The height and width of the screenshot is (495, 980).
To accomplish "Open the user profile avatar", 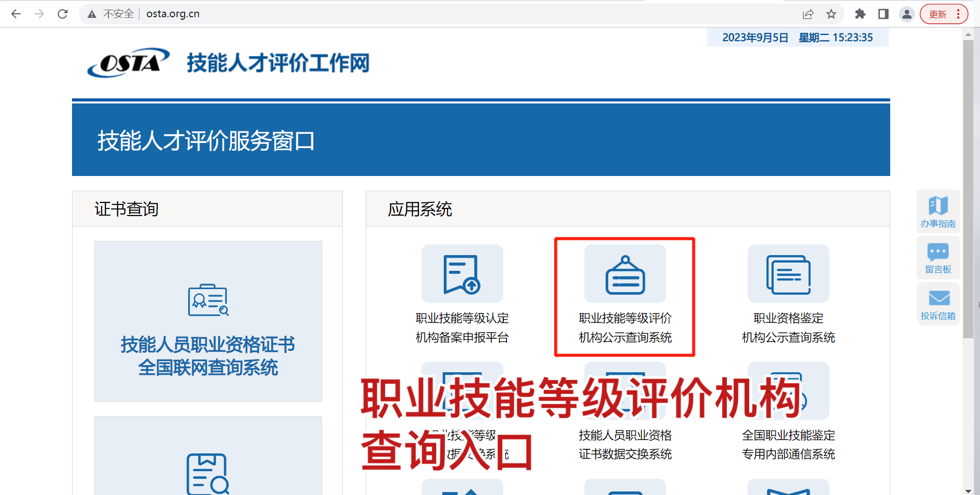I will (x=906, y=14).
